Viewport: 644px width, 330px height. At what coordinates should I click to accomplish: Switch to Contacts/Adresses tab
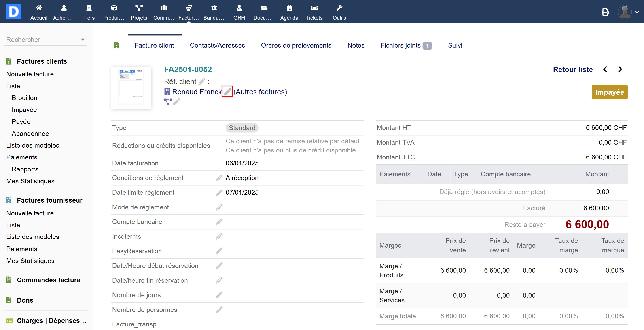[217, 45]
